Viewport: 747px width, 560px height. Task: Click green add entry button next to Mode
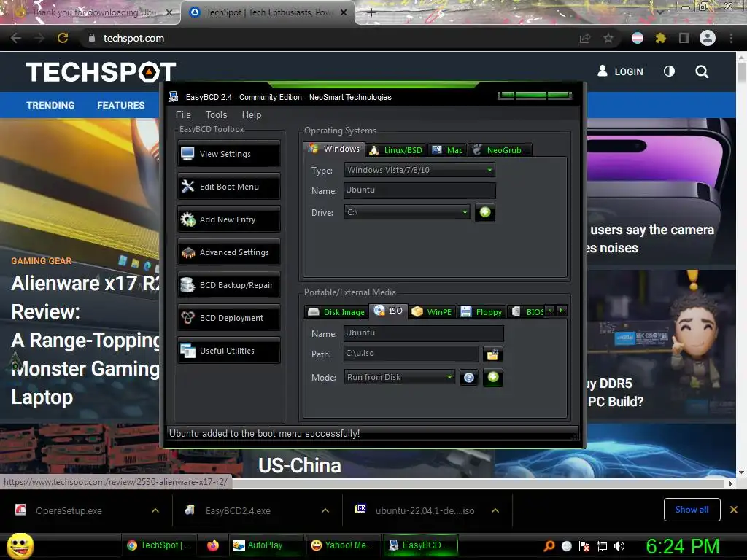tap(493, 377)
